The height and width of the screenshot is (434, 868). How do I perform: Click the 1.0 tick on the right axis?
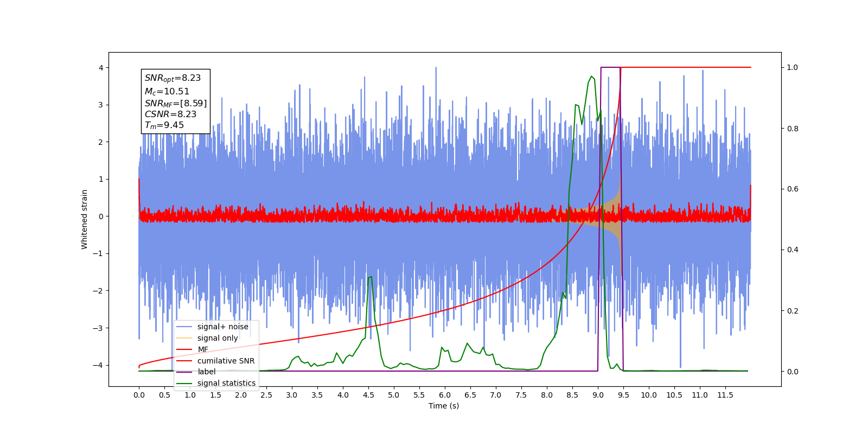tap(793, 68)
